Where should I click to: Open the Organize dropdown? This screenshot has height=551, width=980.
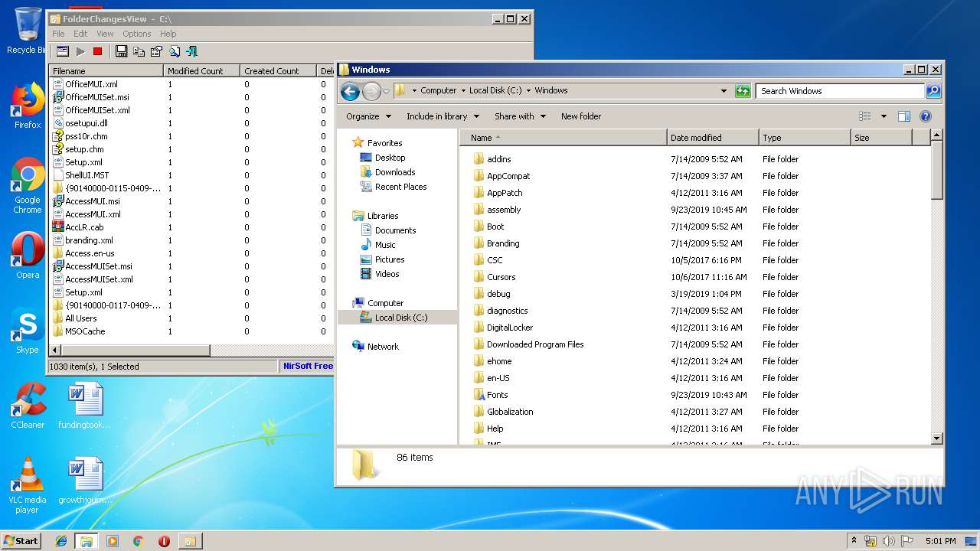[x=369, y=116]
